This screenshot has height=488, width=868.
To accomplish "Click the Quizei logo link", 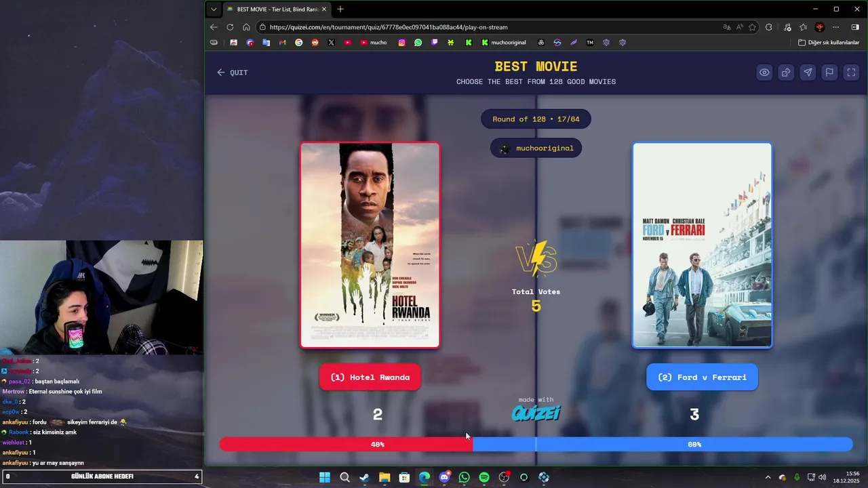I will tap(536, 413).
